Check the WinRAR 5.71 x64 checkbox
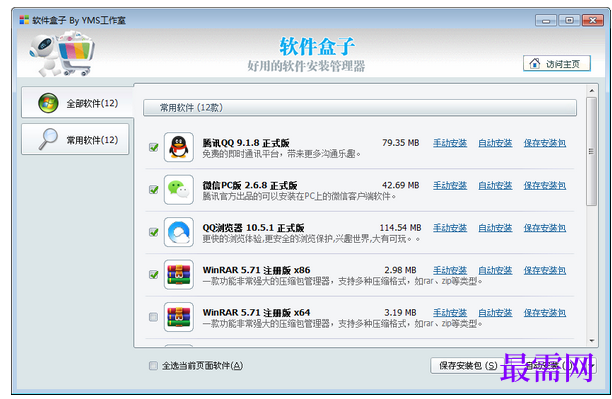The image size is (612, 399). 153,317
